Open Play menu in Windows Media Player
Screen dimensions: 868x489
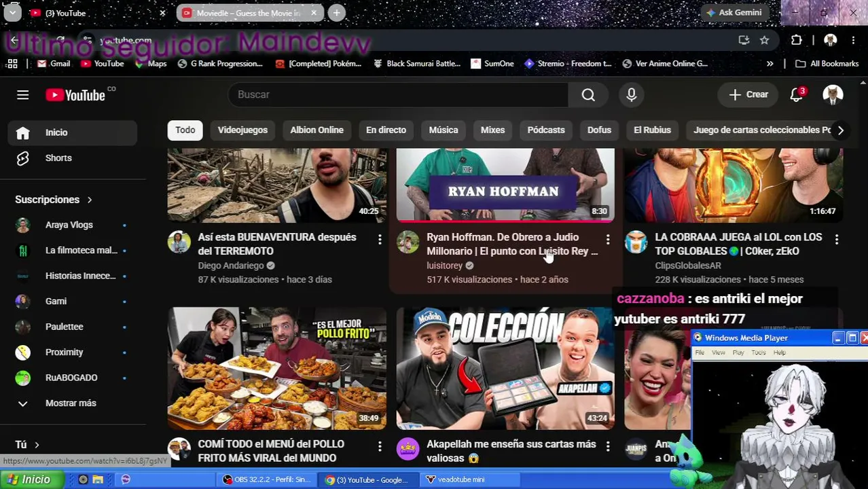[x=738, y=352]
